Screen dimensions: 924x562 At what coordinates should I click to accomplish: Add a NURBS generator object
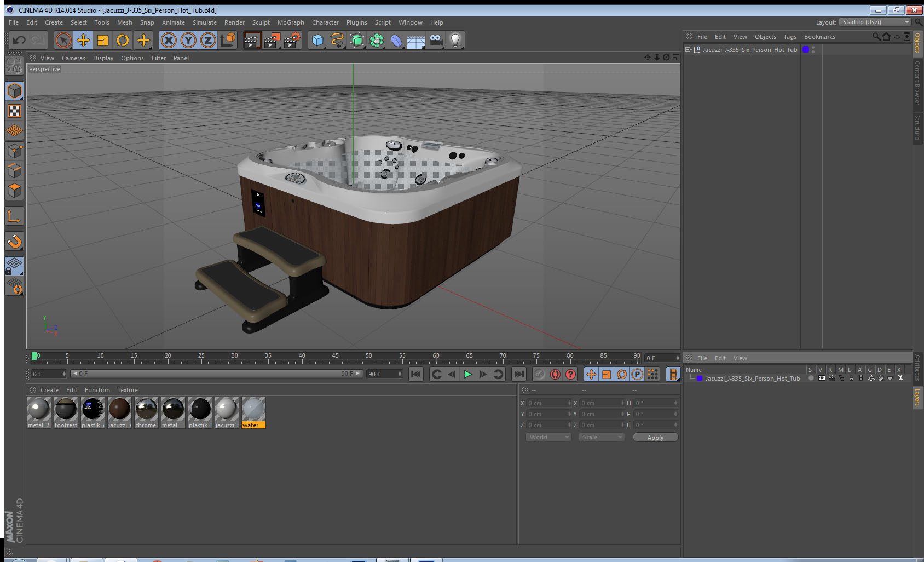click(x=357, y=40)
